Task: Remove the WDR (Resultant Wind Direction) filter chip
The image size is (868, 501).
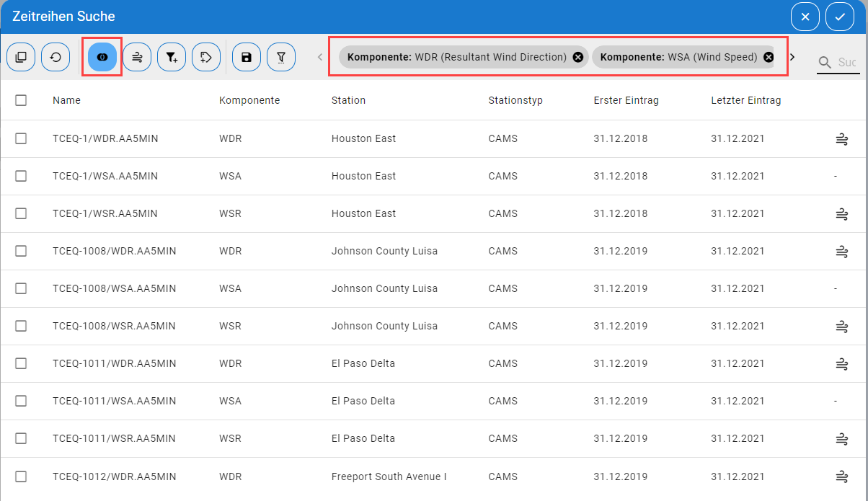Action: 578,57
